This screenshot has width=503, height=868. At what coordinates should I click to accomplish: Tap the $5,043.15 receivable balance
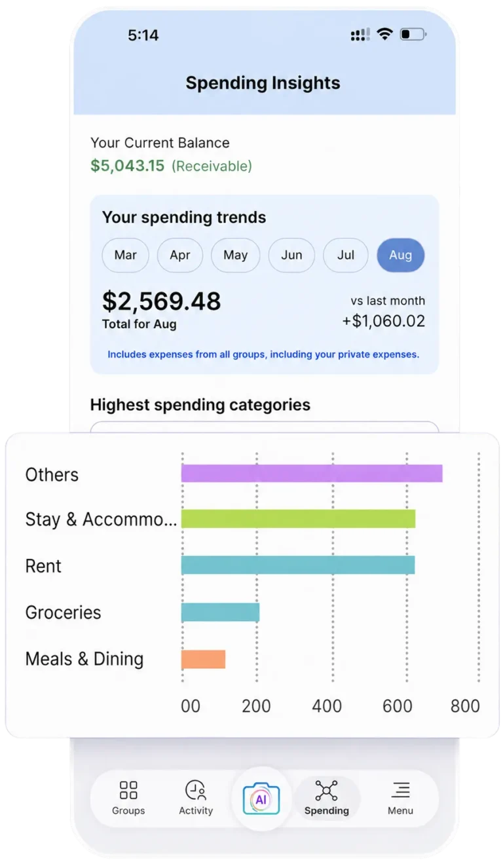pos(128,166)
